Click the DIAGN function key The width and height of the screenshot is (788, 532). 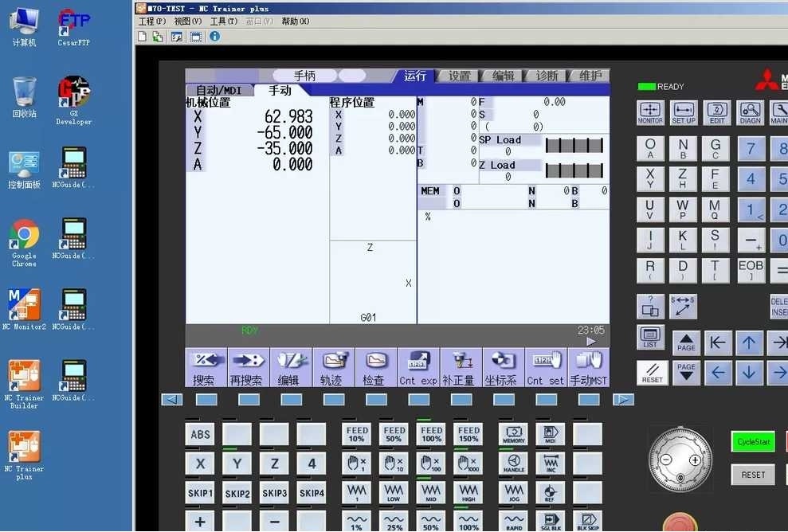750,112
